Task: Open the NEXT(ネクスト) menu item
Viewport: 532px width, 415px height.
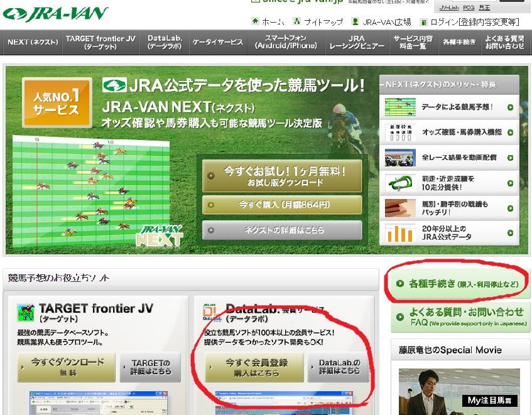Action: point(33,43)
